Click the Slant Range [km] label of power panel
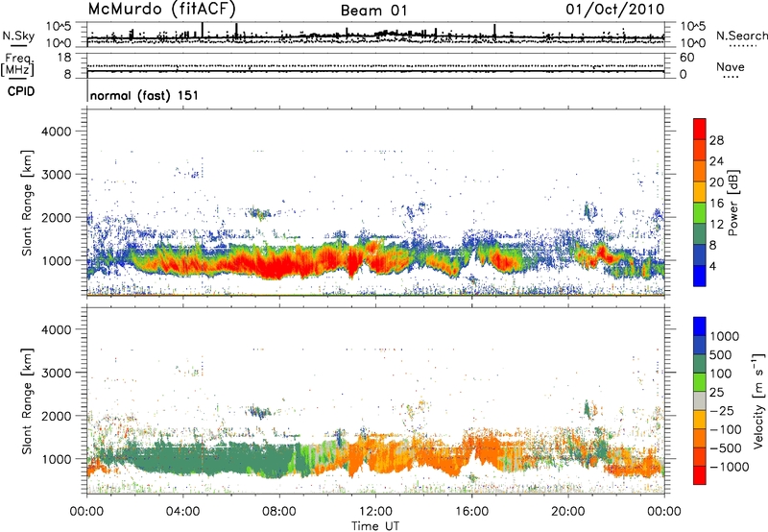This screenshot has height=532, width=768. [x=27, y=203]
